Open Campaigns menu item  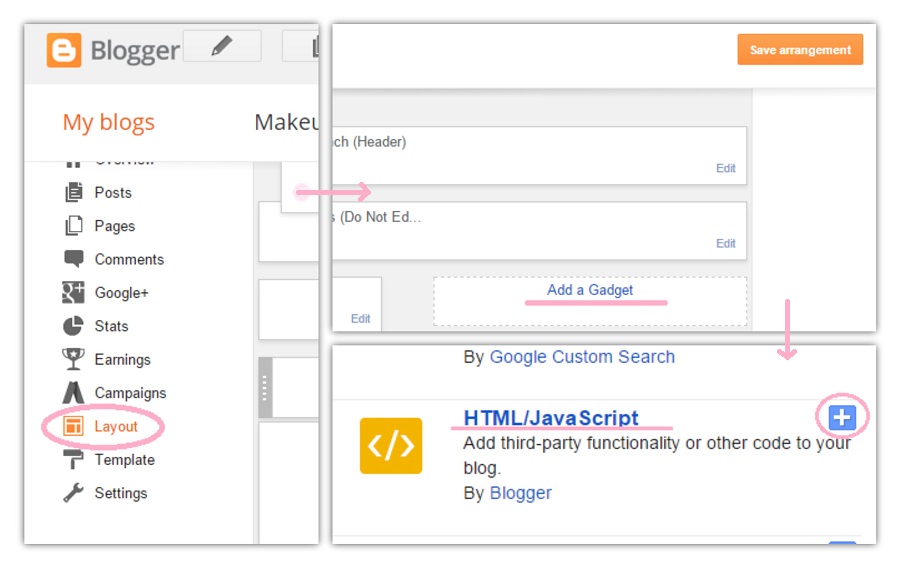click(130, 393)
